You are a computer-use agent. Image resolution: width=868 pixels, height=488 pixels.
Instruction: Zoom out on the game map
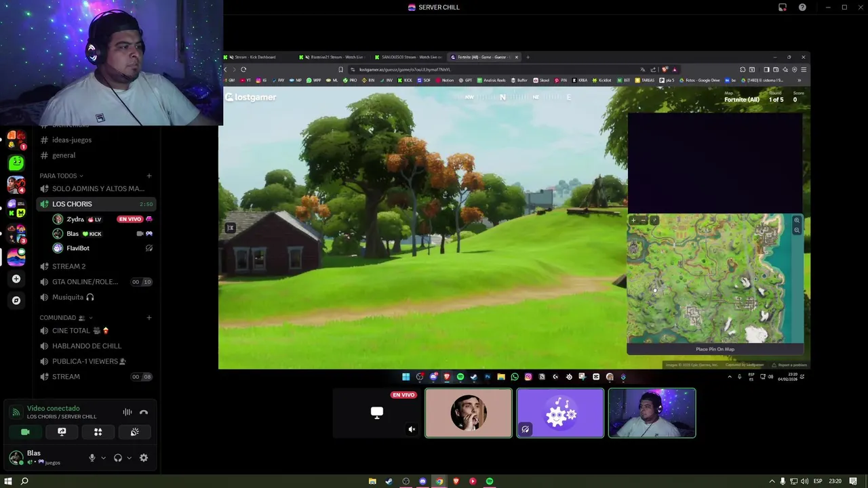point(644,220)
